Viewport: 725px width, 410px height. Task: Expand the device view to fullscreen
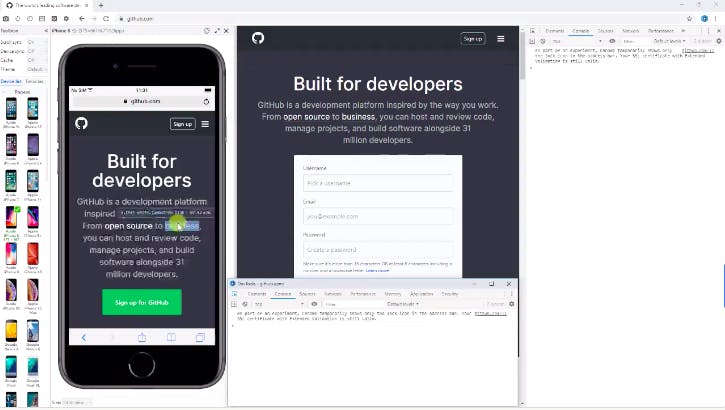coord(217,31)
